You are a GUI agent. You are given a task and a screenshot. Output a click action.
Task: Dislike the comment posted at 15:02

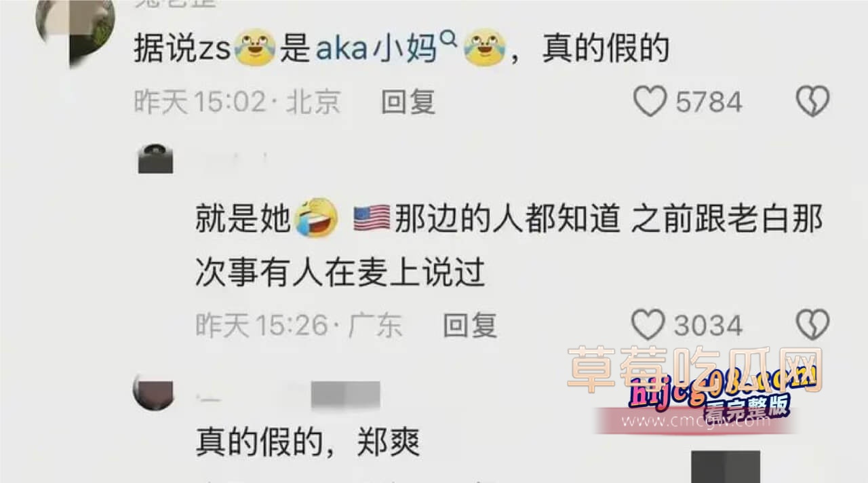click(812, 102)
